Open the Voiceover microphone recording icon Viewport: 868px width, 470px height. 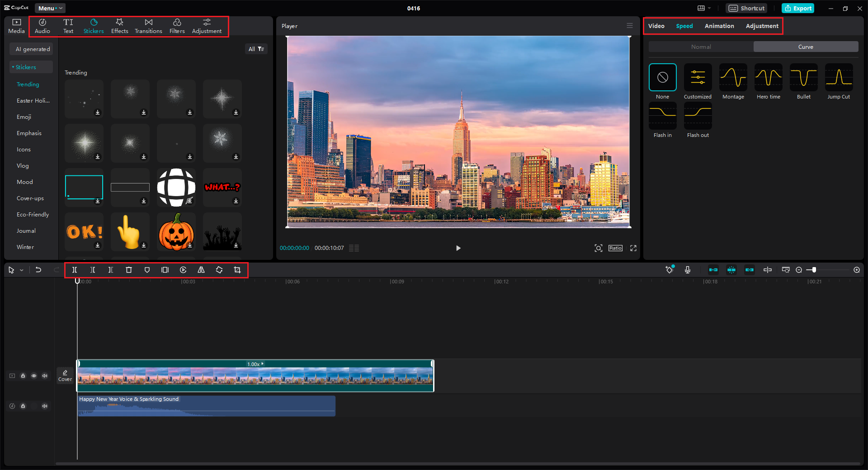coord(688,270)
